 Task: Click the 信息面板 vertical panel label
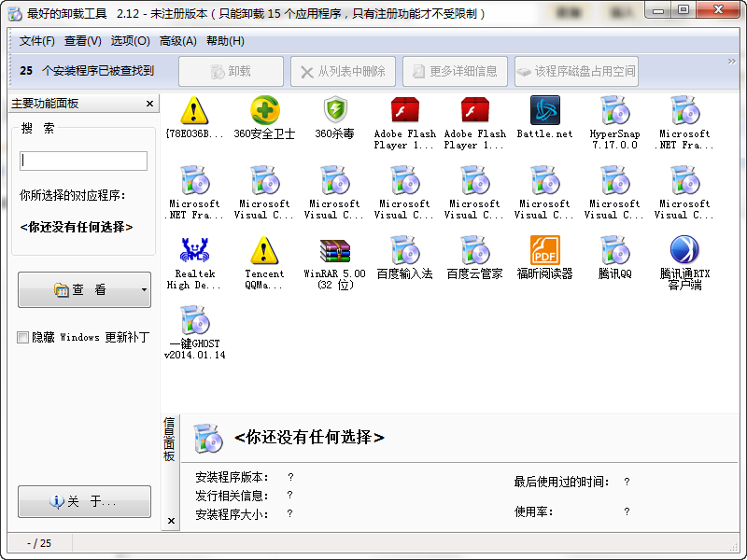tap(169, 439)
